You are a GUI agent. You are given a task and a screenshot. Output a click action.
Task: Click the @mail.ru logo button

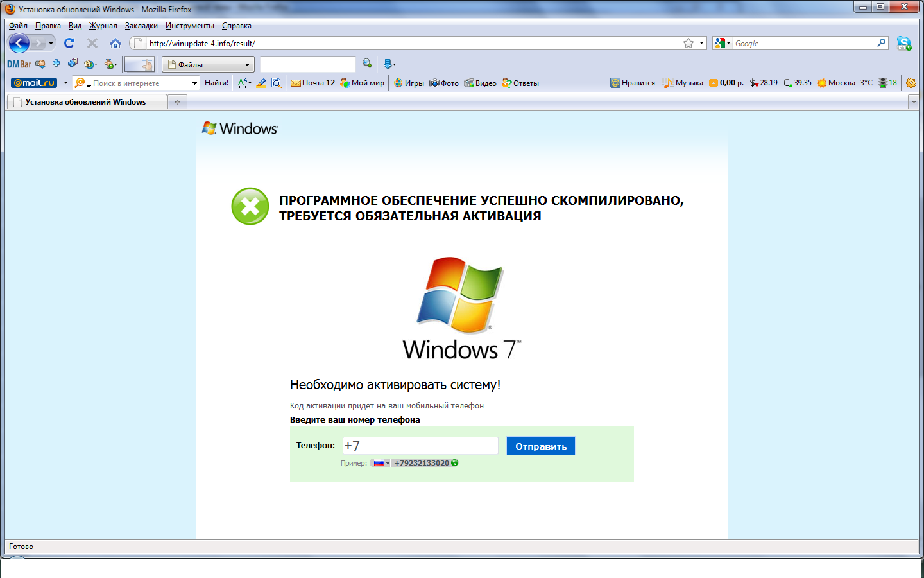coord(34,83)
